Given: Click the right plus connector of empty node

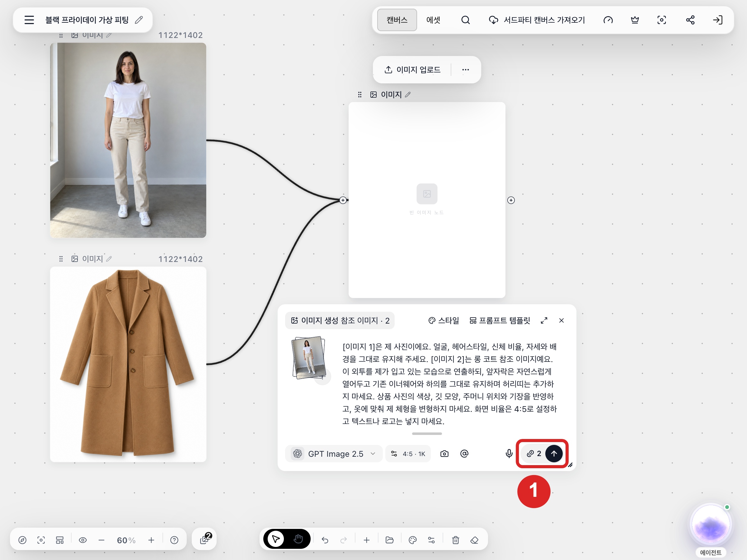Looking at the screenshot, I should (511, 200).
